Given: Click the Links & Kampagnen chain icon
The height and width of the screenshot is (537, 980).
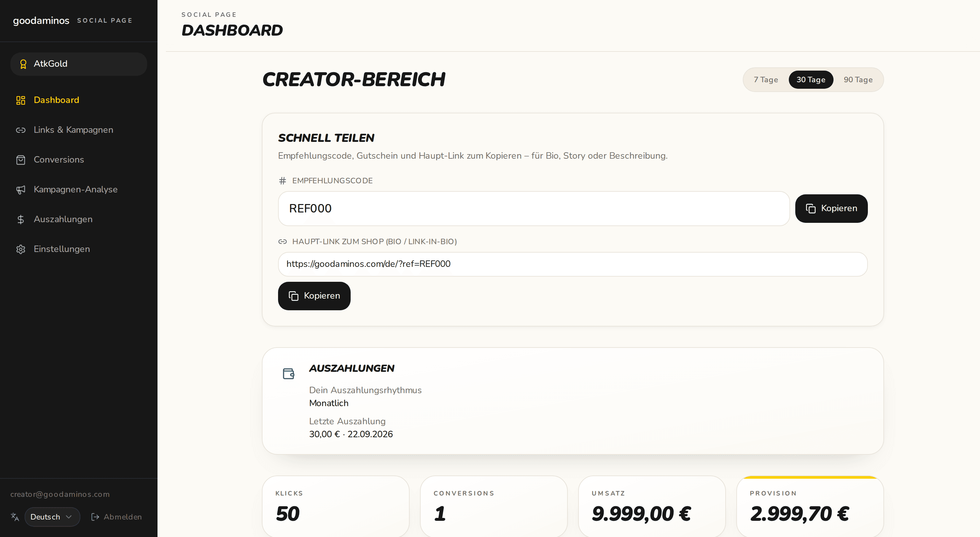Looking at the screenshot, I should [x=20, y=130].
